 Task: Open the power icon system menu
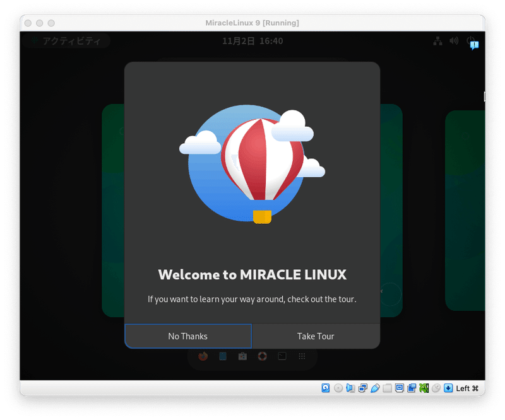(x=470, y=40)
